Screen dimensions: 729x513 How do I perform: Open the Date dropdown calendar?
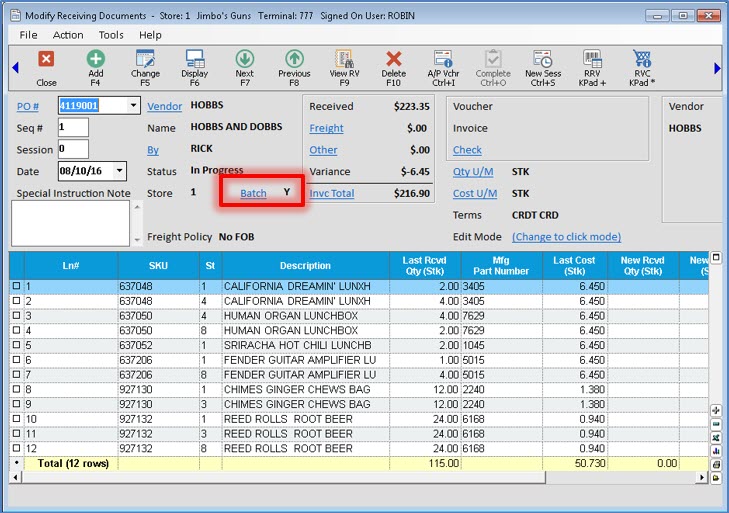pyautogui.click(x=120, y=171)
